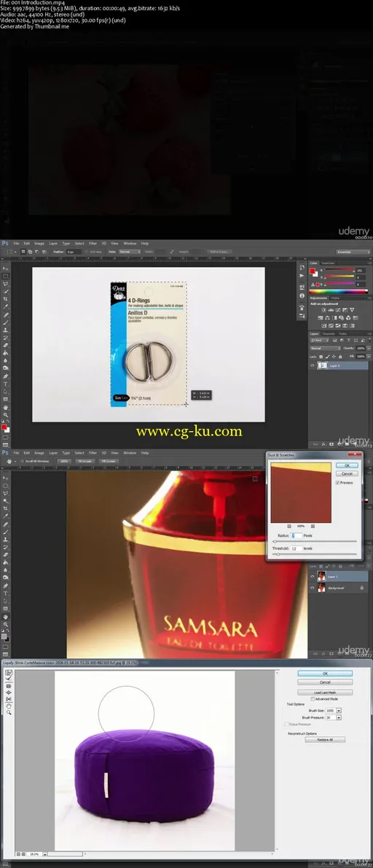Pick Zoom tool in D-Rings Photoshop toolbar
Image resolution: width=373 pixels, height=868 pixels.
[6, 414]
